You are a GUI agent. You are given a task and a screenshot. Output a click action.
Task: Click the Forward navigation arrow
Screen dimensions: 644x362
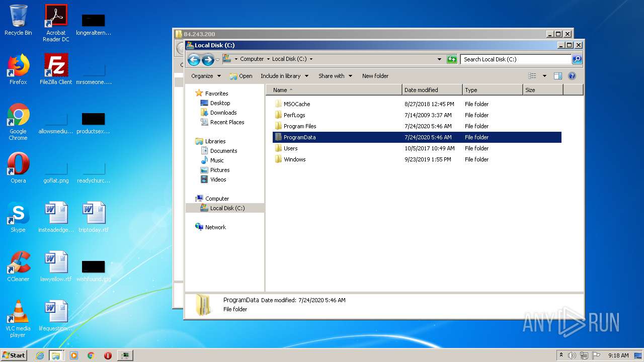208,59
